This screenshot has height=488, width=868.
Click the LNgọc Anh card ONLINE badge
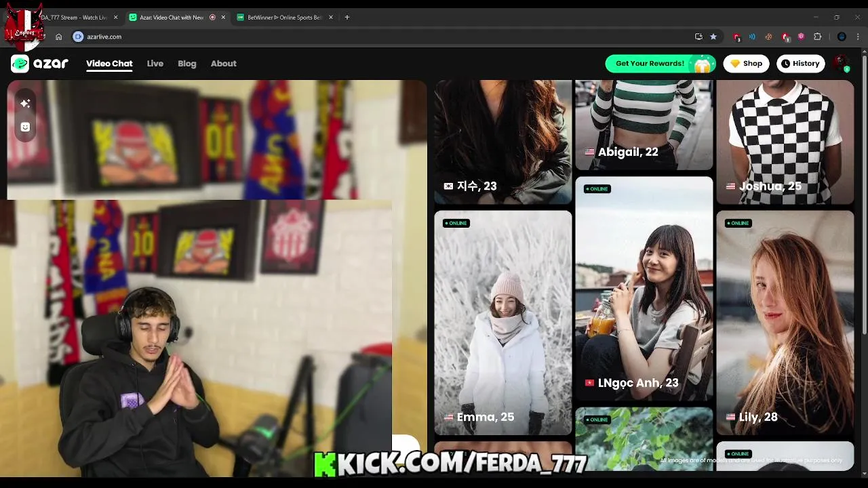597,189
